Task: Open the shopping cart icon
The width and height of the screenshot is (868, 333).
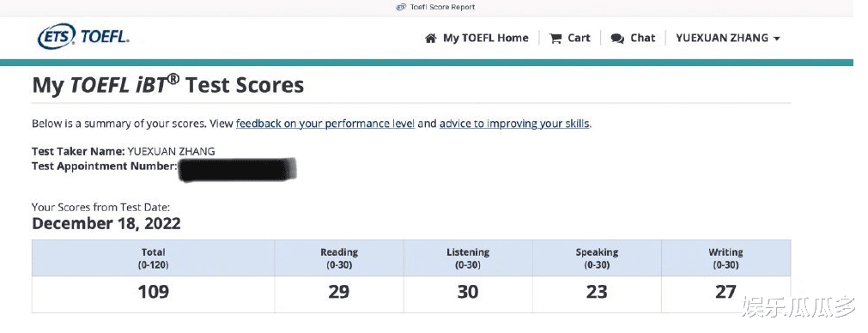Action: [x=555, y=38]
